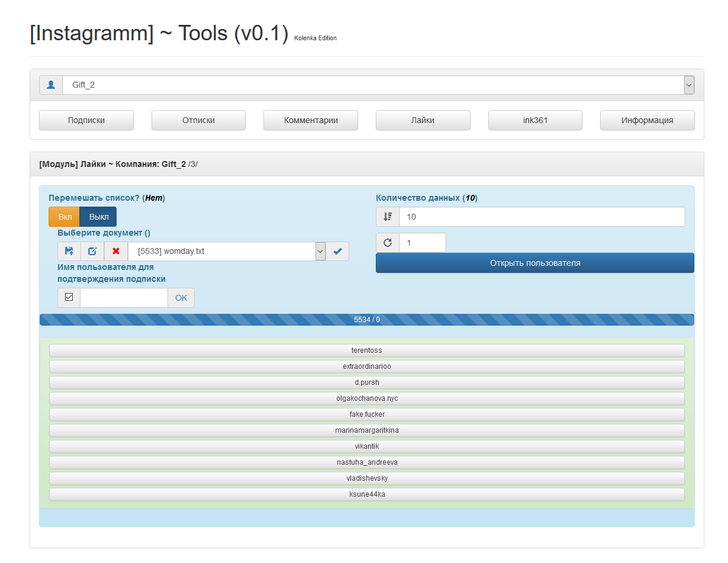Pick user vikantik from the list
The width and height of the screenshot is (728, 563).
(x=367, y=446)
